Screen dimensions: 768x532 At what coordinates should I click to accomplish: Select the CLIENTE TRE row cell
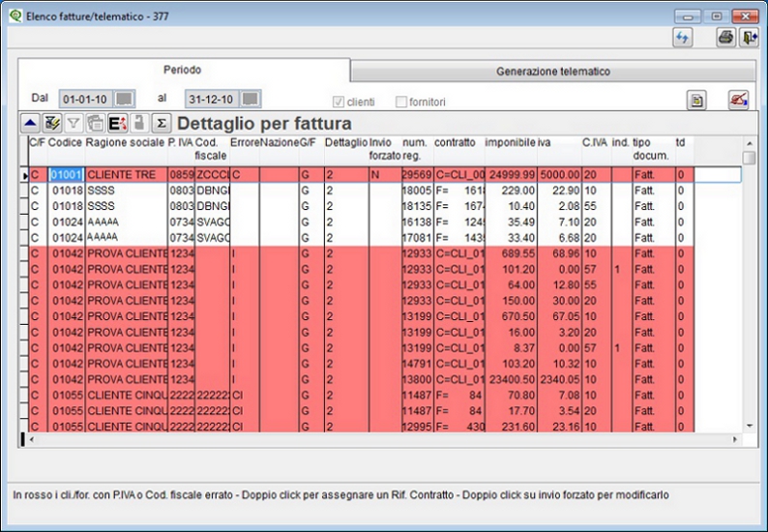125,175
